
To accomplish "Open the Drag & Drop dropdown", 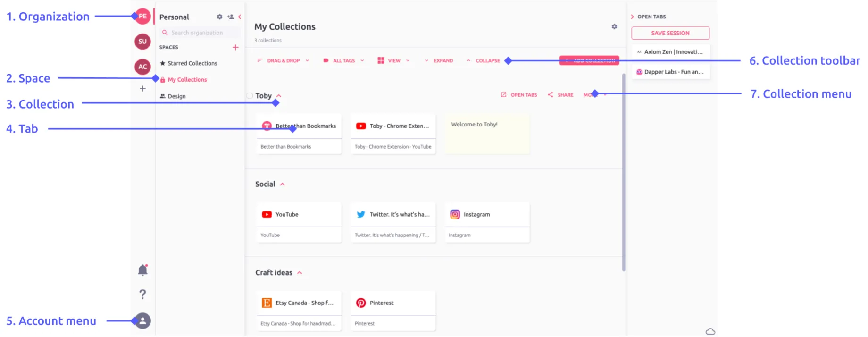I will [283, 61].
